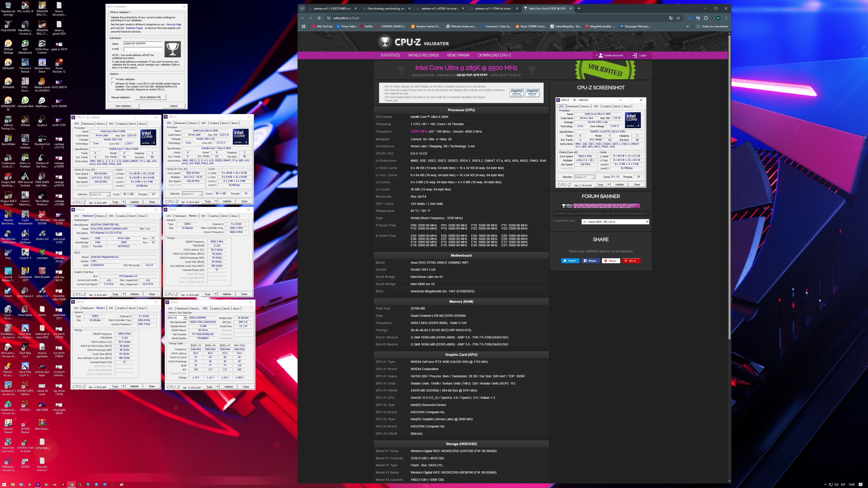Click the Validate button in the CPU-Z SPD window
Viewport: 868px width, 488px height.
[x=229, y=387]
